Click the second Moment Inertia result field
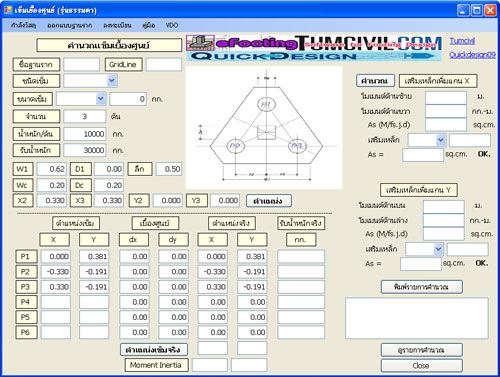This screenshot has height=377, width=500. 249,365
